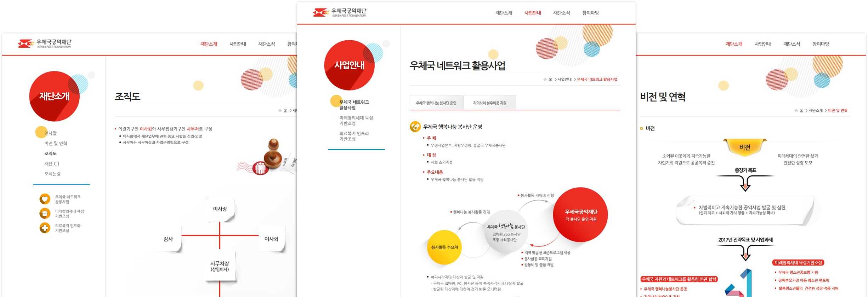Open 재단 CI in left window sidebar

52,164
